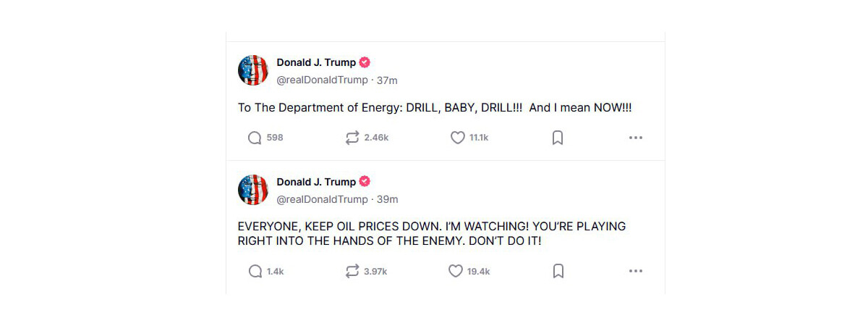The width and height of the screenshot is (868, 326).
Task: Open more options on the first post
Action: [x=636, y=138]
